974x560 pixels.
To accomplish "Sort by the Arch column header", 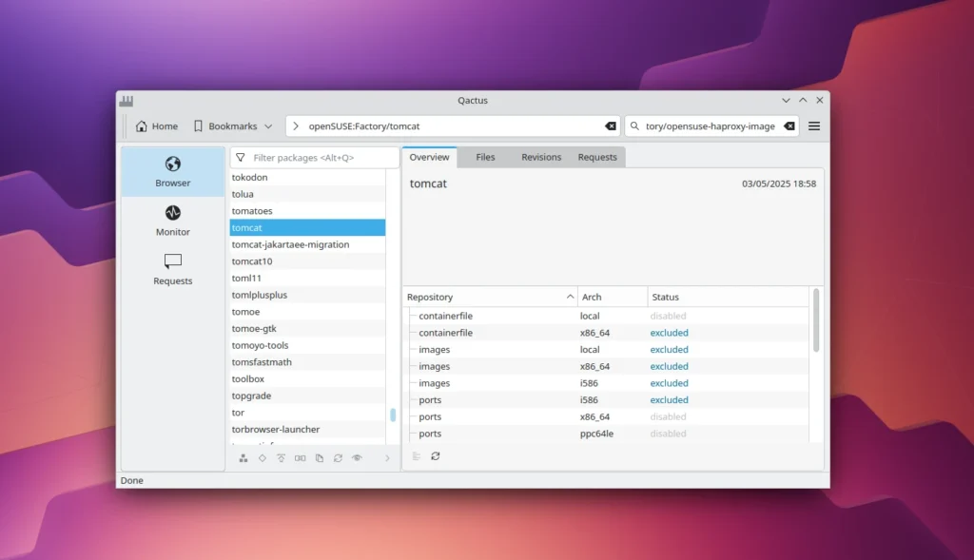I will click(613, 297).
